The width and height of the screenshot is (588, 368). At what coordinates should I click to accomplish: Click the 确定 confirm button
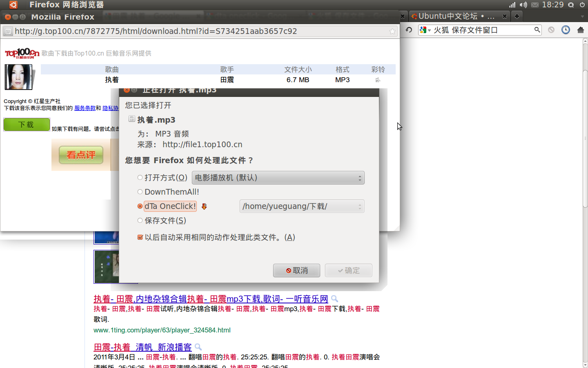349,271
